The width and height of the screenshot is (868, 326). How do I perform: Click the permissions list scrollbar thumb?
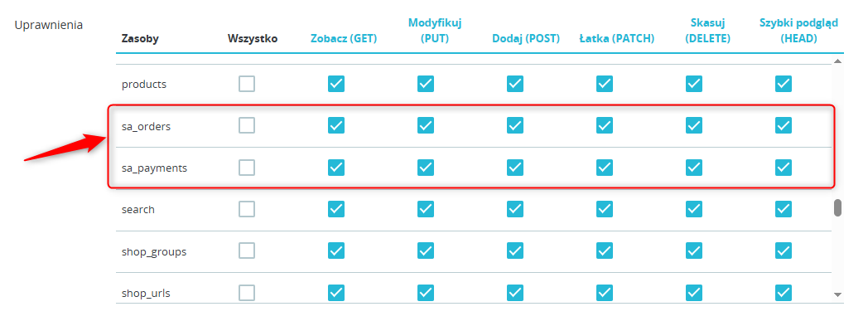click(x=838, y=207)
